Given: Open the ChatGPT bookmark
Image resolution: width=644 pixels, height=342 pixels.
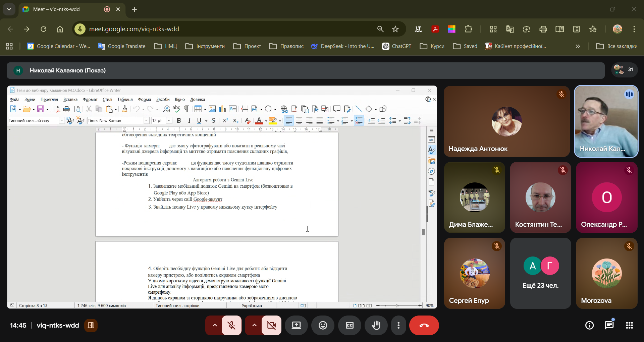Looking at the screenshot, I should 397,46.
